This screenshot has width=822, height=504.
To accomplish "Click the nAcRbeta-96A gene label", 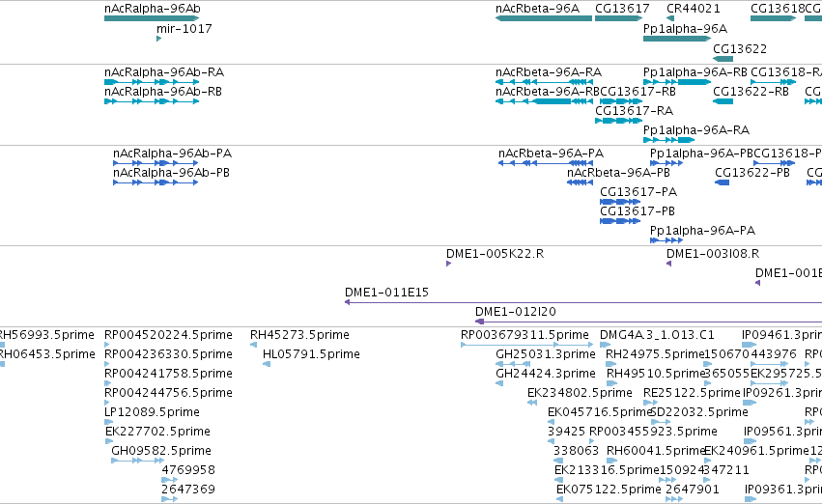I will 537,9.
